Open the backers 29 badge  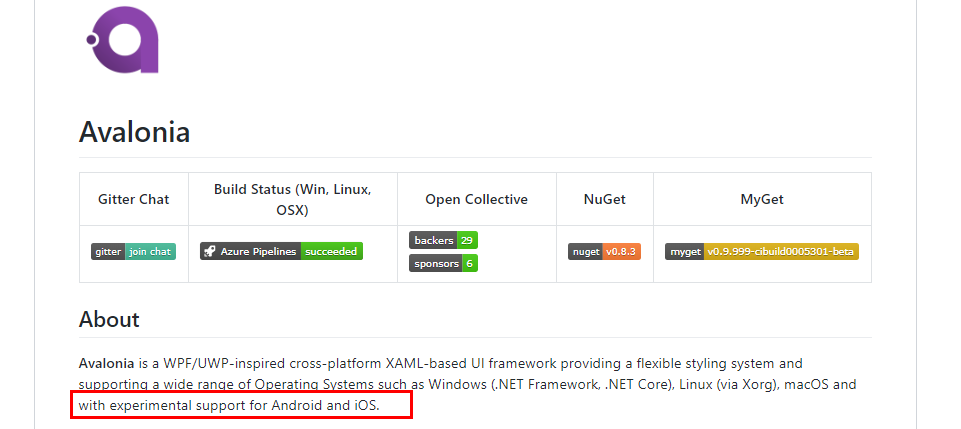(442, 240)
